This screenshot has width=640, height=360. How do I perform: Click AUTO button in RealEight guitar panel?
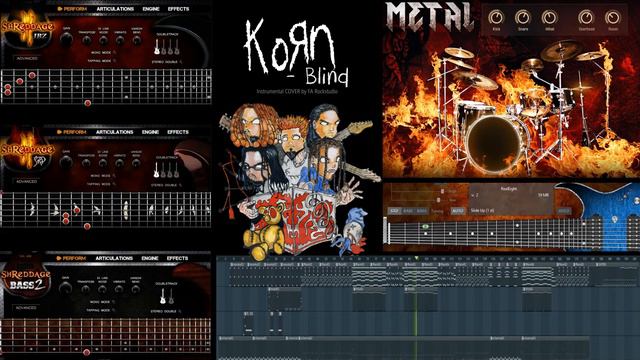(x=458, y=211)
